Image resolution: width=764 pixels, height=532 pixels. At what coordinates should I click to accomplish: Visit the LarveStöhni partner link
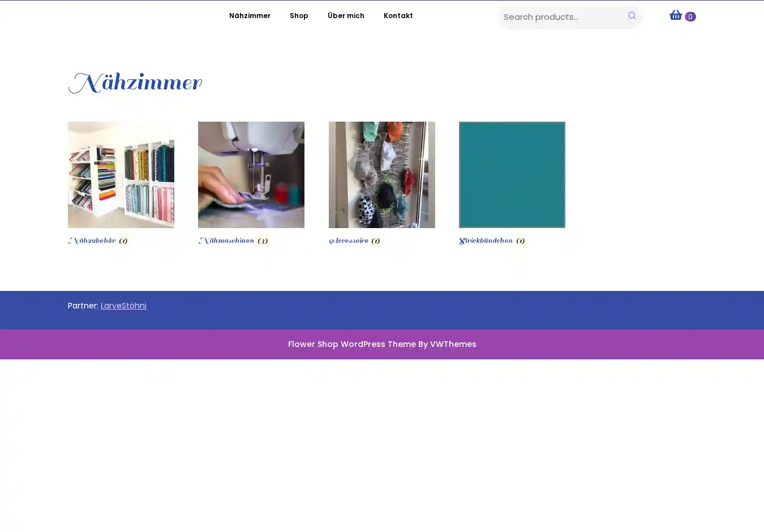click(x=123, y=306)
